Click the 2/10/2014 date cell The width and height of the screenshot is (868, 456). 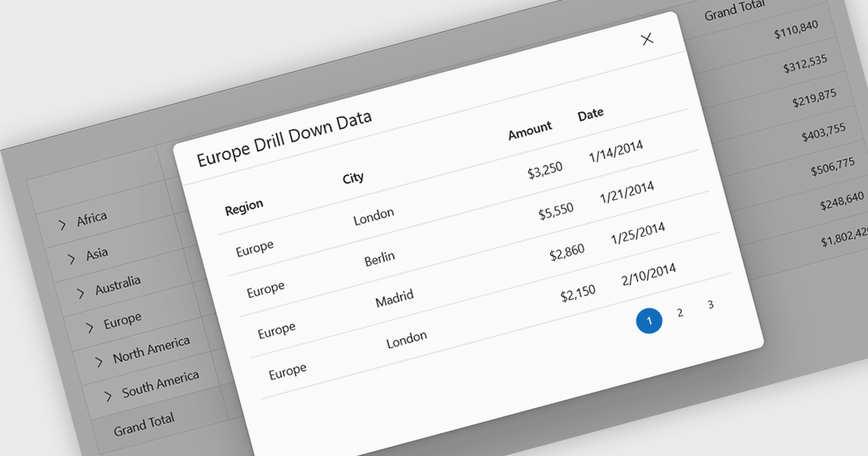(648, 275)
